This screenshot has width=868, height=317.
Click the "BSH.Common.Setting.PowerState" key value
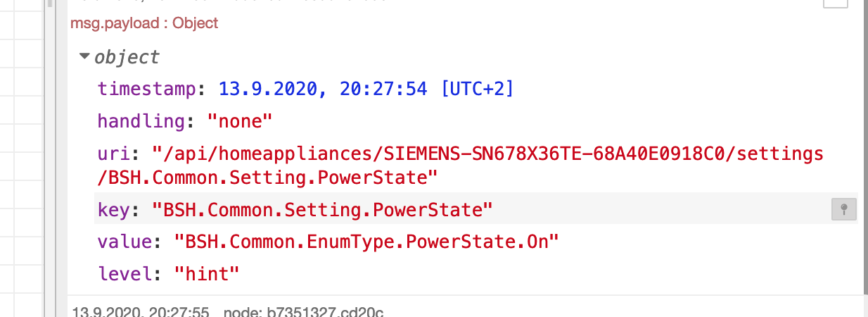coord(322,209)
